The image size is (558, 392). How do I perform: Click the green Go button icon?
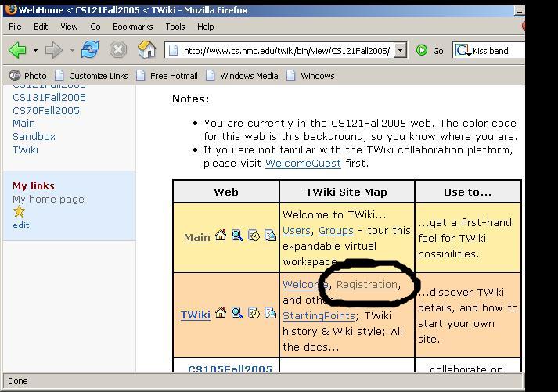pos(422,50)
